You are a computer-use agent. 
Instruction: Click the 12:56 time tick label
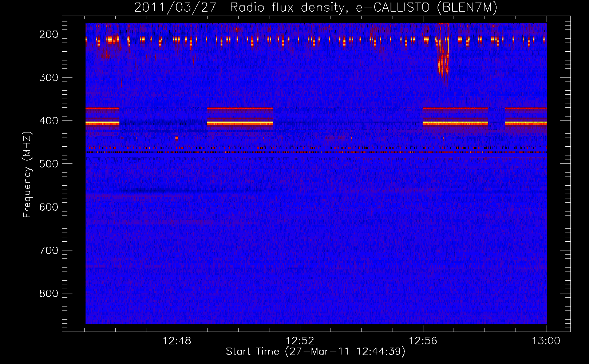pyautogui.click(x=423, y=341)
